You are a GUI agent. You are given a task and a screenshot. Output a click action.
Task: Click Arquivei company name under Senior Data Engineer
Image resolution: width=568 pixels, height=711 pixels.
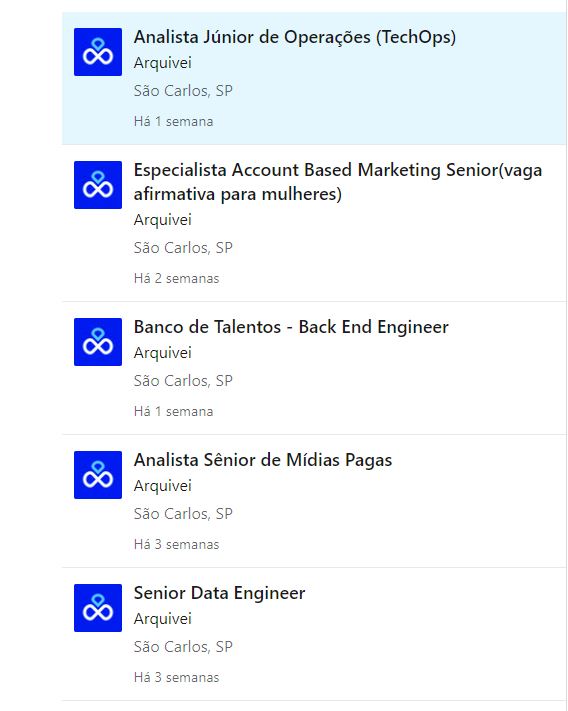(x=163, y=618)
